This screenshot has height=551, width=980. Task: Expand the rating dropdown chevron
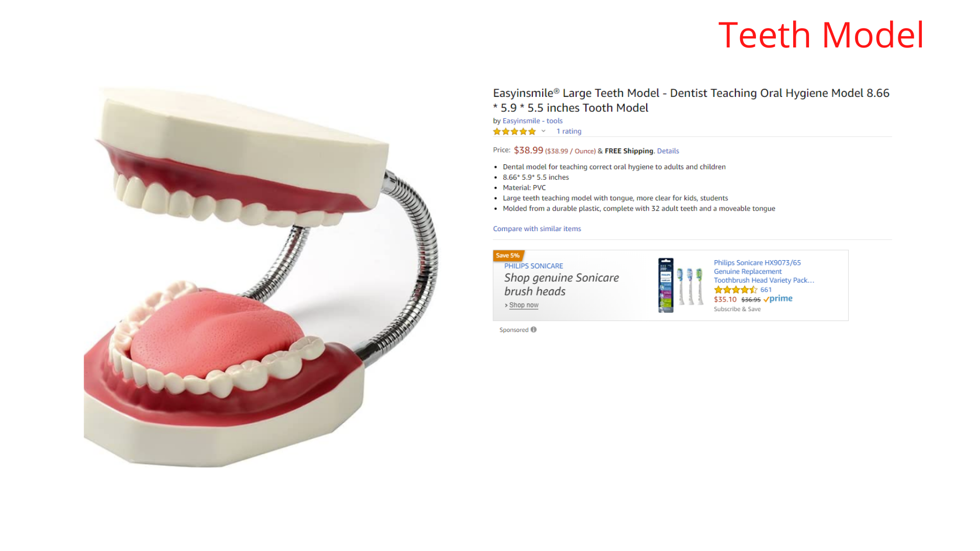point(544,131)
